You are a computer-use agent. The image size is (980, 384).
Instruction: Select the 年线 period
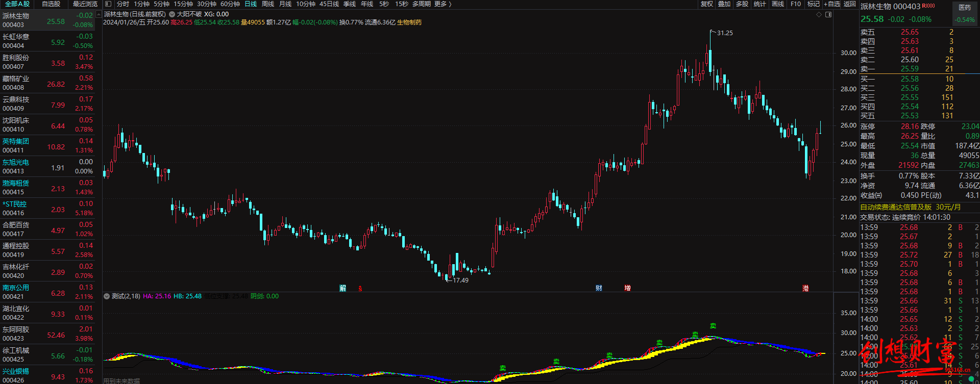click(367, 4)
